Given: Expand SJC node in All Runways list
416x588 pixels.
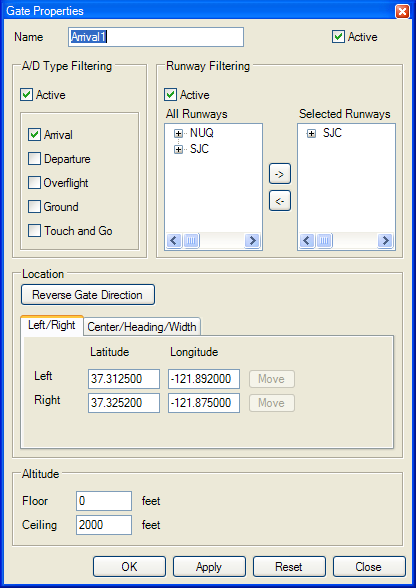Looking at the screenshot, I should (179, 150).
